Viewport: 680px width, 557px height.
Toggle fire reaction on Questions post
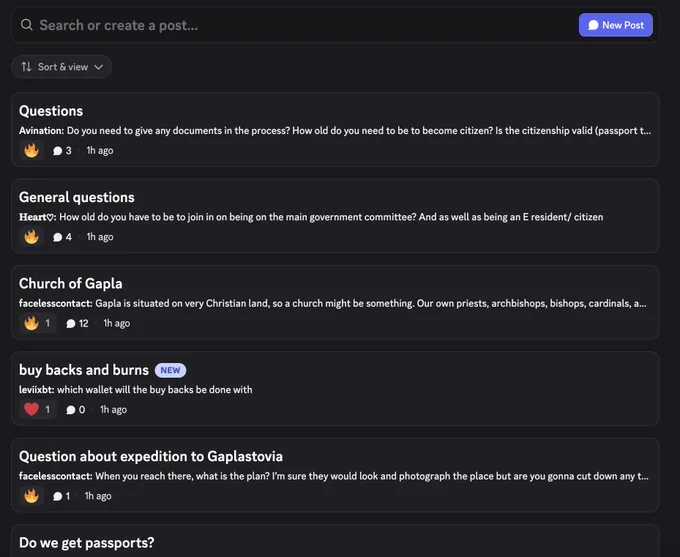pos(31,151)
